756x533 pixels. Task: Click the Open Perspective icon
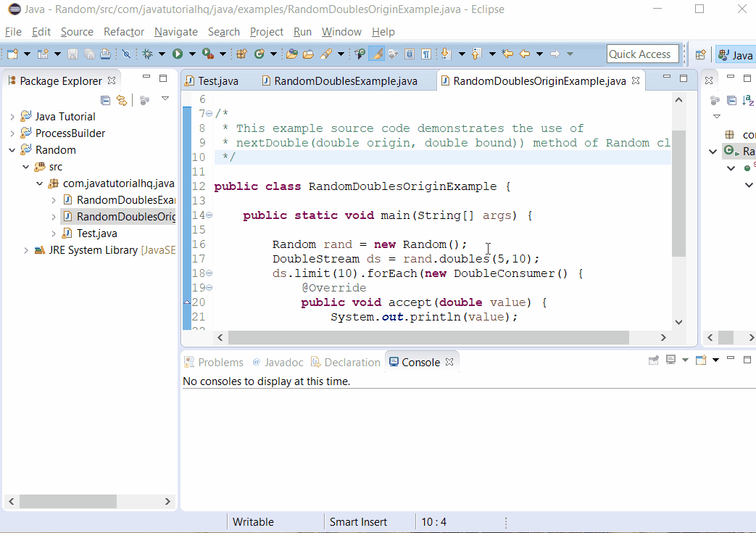701,54
